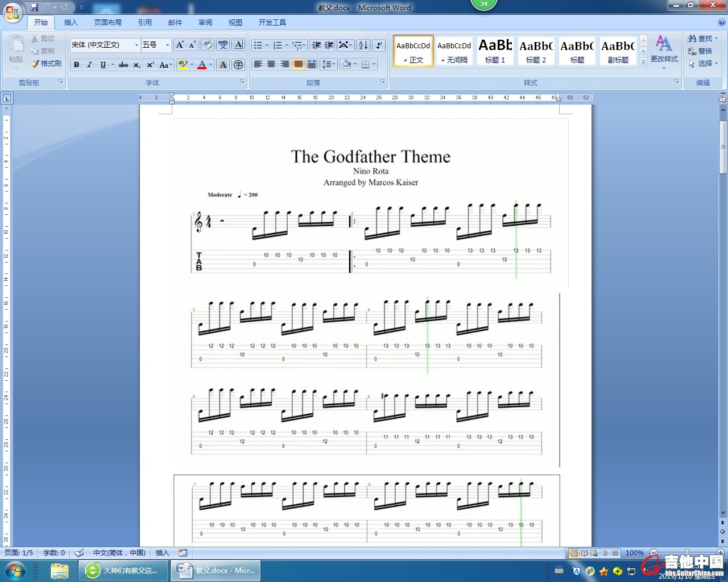
Task: Save document via Quick Access icon
Action: pyautogui.click(x=34, y=7)
